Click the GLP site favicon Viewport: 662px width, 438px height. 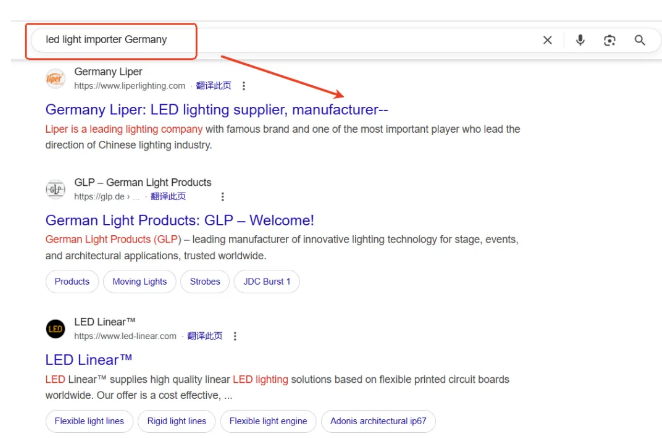pyautogui.click(x=55, y=189)
